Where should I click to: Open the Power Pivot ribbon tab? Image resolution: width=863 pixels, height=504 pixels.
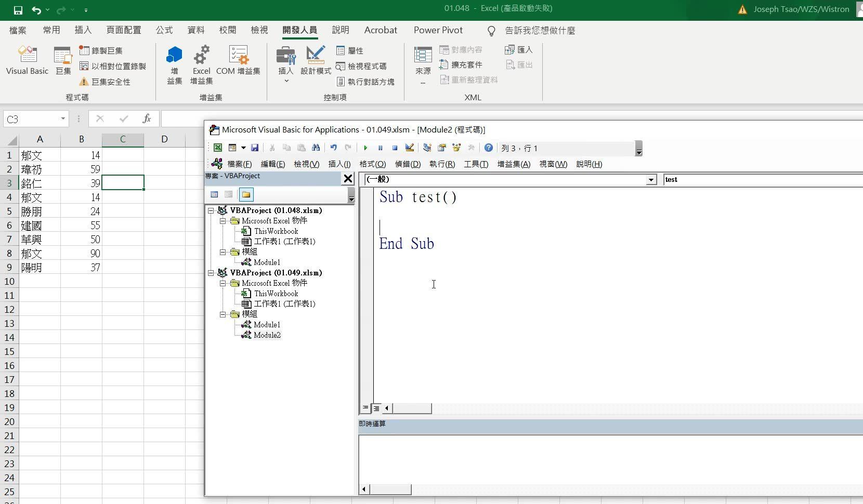click(x=438, y=30)
